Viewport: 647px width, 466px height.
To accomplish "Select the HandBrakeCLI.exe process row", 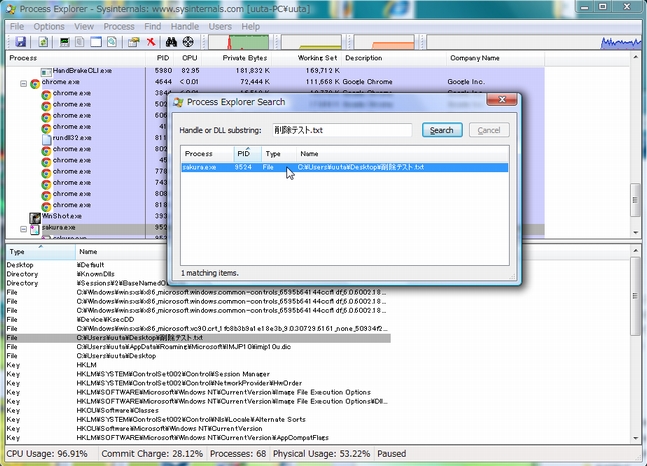I will coord(275,71).
